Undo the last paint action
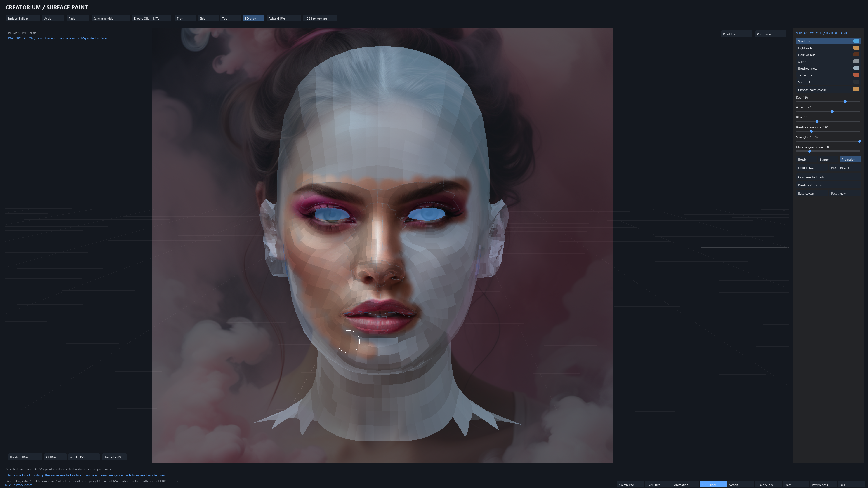This screenshot has width=868, height=488. click(x=53, y=19)
